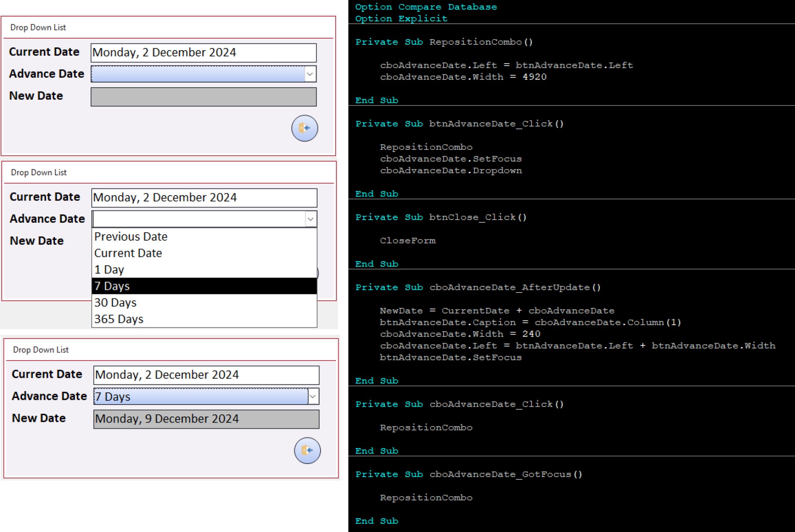The image size is (795, 532).
Task: Click the "Private Sub btnClose_Click()" declaration
Action: click(441, 217)
